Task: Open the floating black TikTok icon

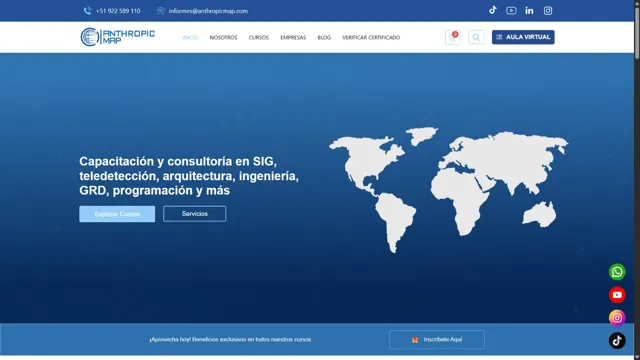Action: pyautogui.click(x=617, y=340)
